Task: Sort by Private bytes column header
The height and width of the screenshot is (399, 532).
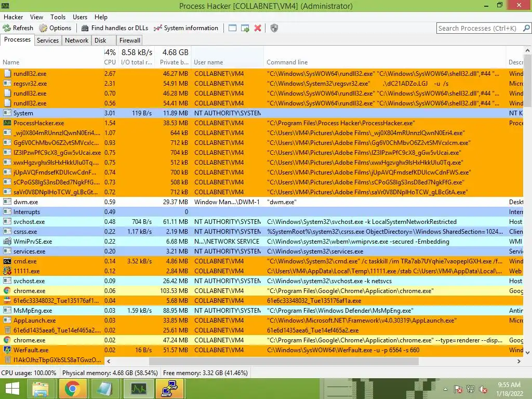Action: pos(174,62)
